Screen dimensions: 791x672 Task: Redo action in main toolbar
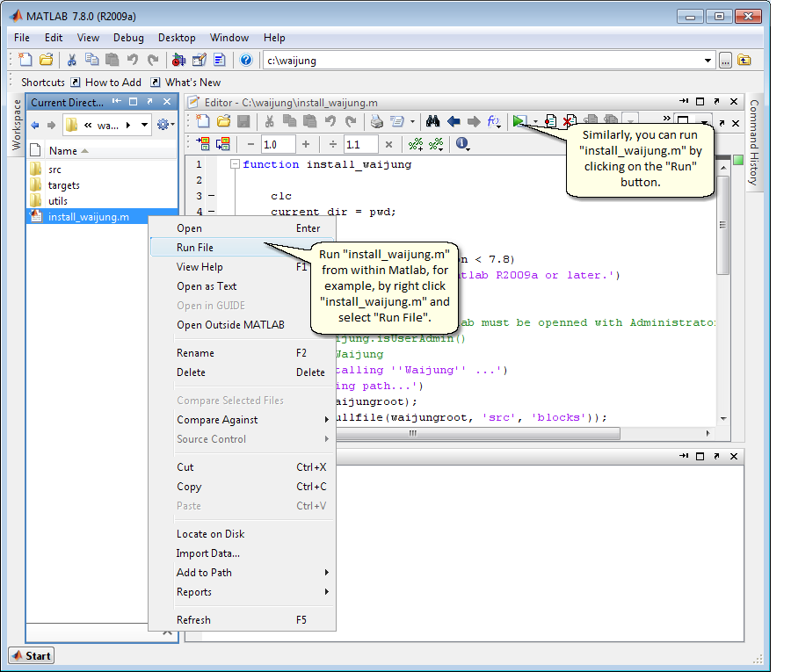point(153,60)
